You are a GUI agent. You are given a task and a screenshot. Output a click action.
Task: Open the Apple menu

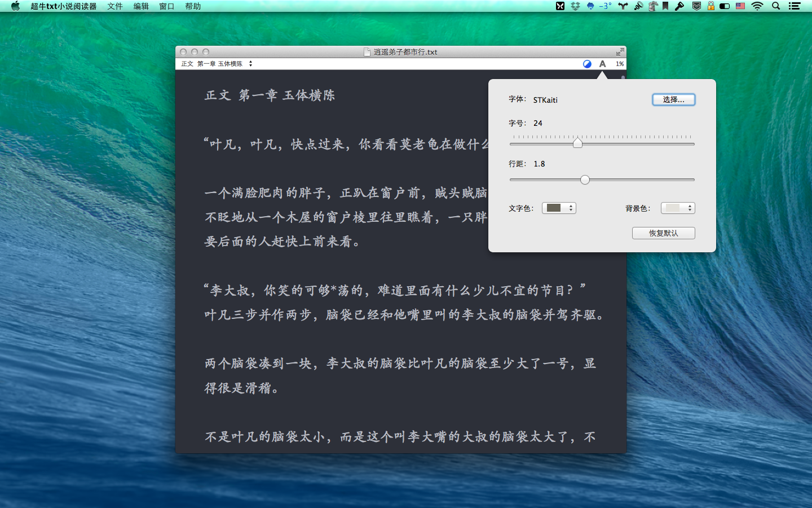(x=15, y=6)
